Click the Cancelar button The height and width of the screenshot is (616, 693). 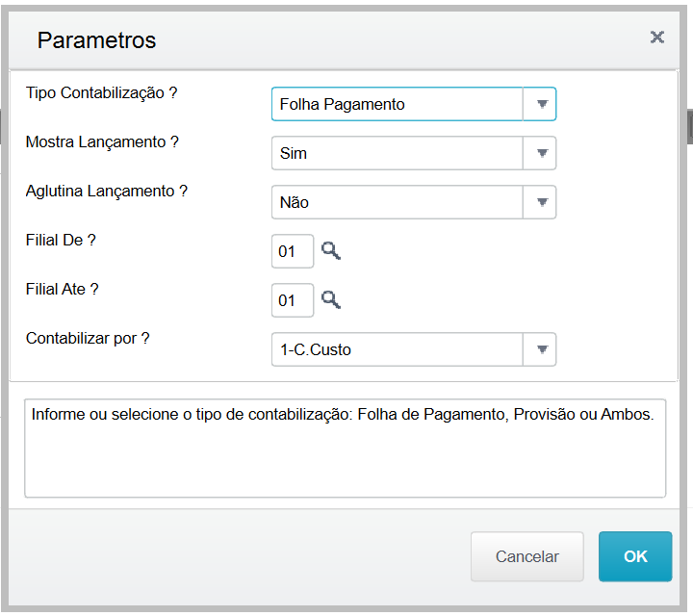(x=527, y=556)
